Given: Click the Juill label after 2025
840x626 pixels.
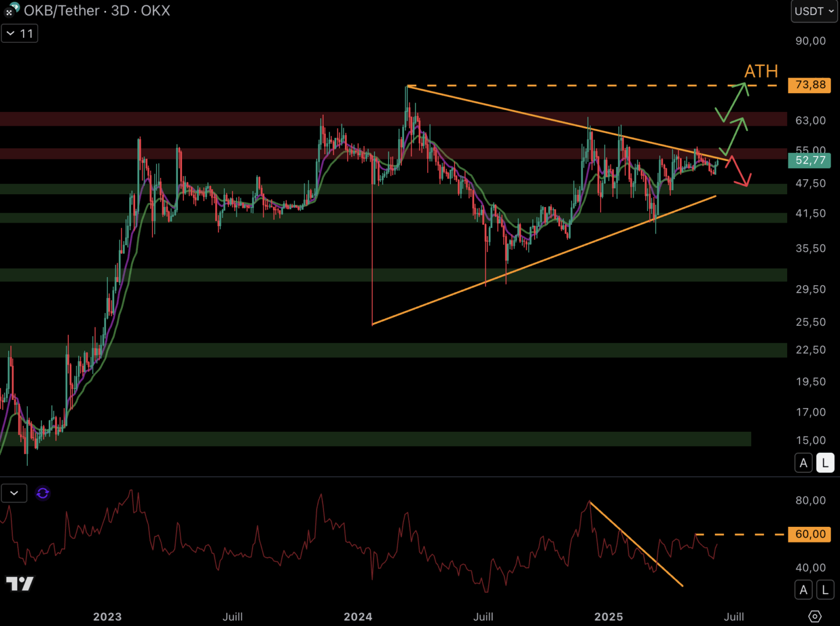Looking at the screenshot, I should 734,617.
